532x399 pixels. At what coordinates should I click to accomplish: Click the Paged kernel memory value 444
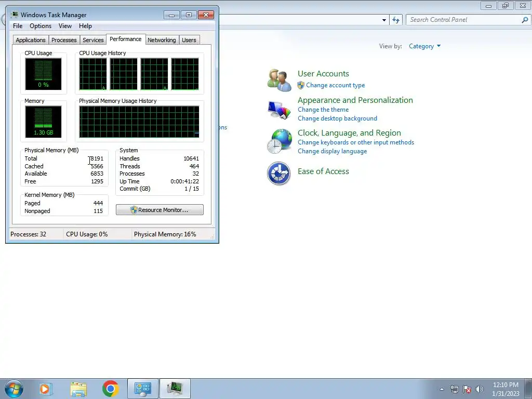point(98,203)
